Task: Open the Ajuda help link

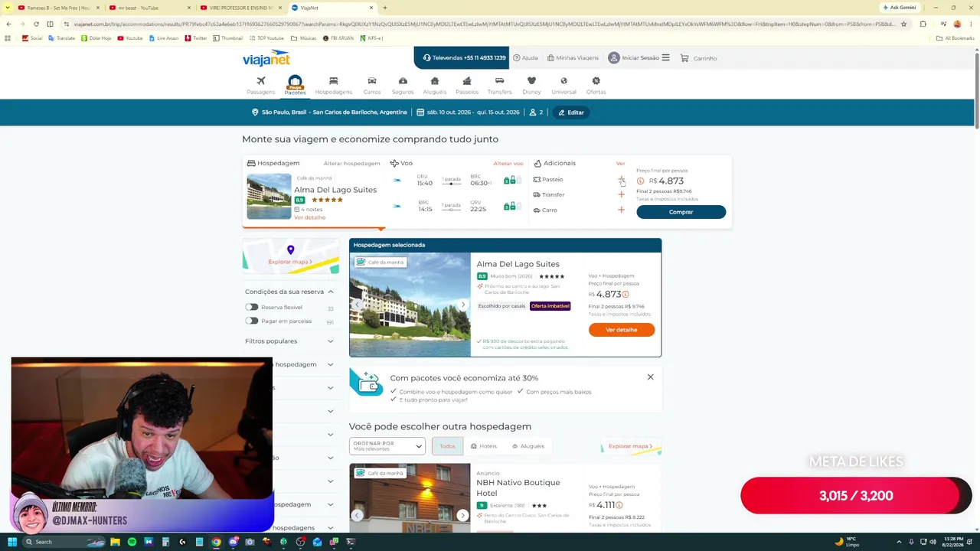Action: (x=525, y=58)
